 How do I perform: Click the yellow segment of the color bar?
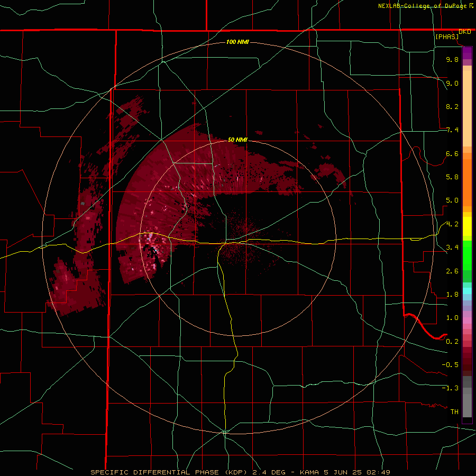467,226
